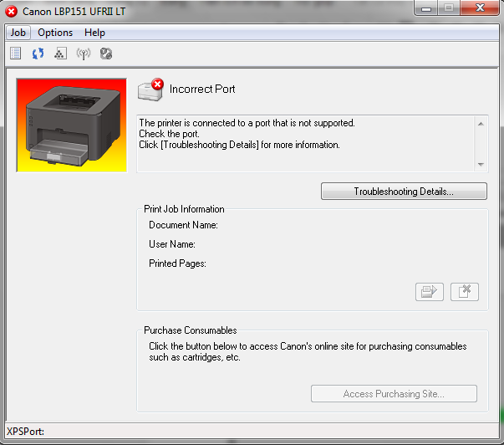Click the message box scroll up arrow
This screenshot has width=504, height=445.
tap(481, 124)
